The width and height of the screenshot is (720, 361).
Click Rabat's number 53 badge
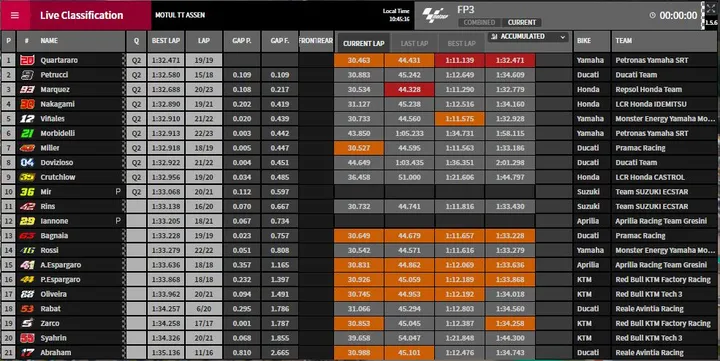point(27,309)
